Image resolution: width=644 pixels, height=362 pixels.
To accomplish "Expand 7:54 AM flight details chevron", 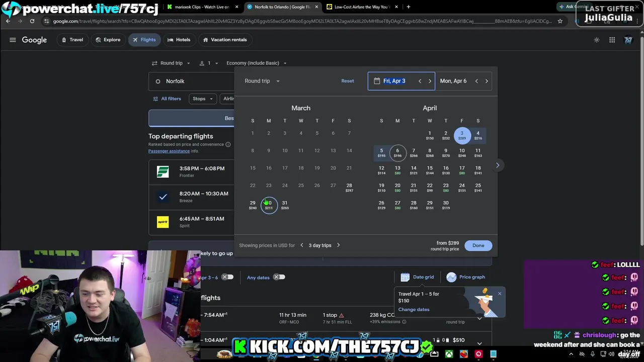I will click(x=479, y=318).
